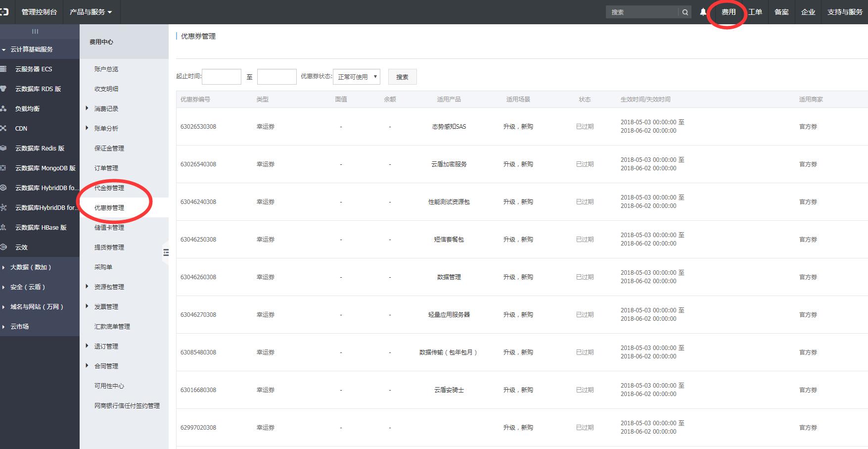The height and width of the screenshot is (449, 868).
Task: Open 收支明细 page
Action: pyautogui.click(x=106, y=89)
